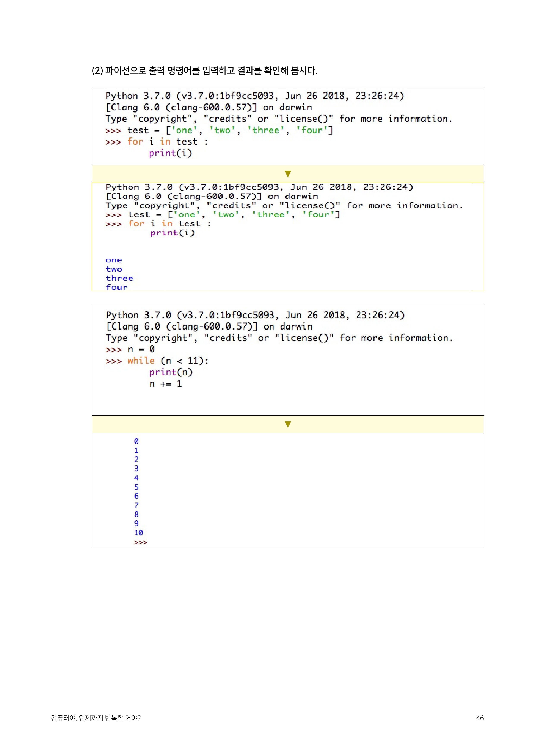Image resolution: width=535 pixels, height=756 pixels.
Task: Click the output line 'one'
Action: pyautogui.click(x=114, y=260)
